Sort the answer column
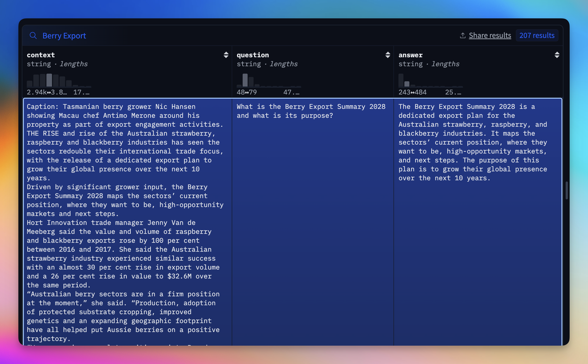Viewport: 588px width, 364px height. point(557,55)
